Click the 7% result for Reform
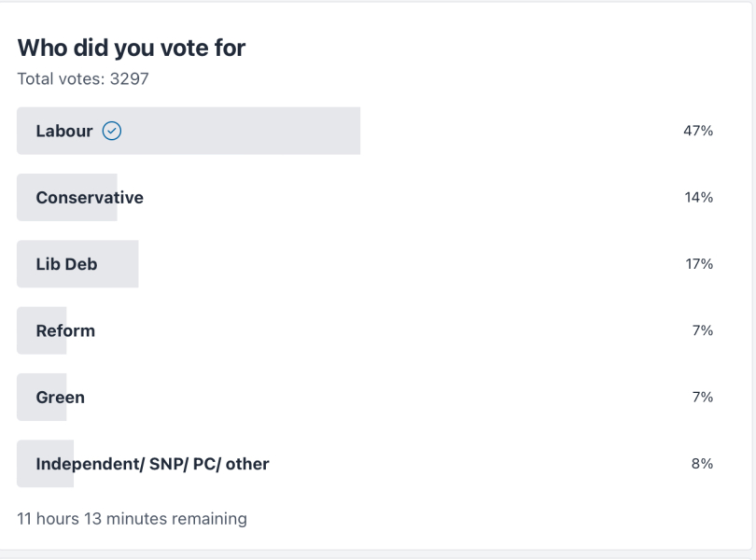This screenshot has height=560, width=756. (x=702, y=330)
